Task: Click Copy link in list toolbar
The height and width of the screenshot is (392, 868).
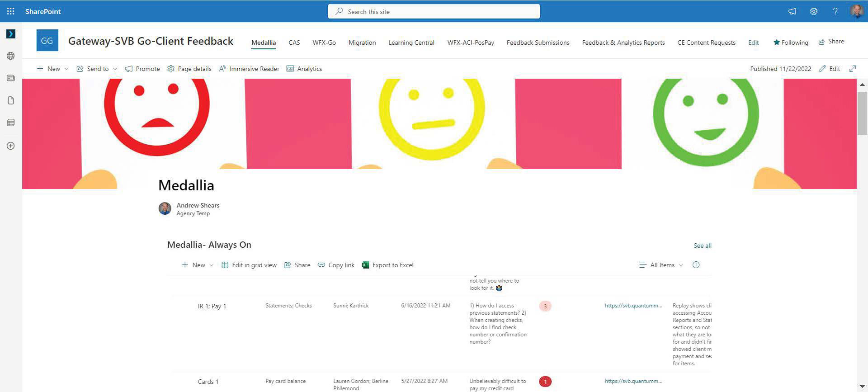Action: (x=336, y=265)
